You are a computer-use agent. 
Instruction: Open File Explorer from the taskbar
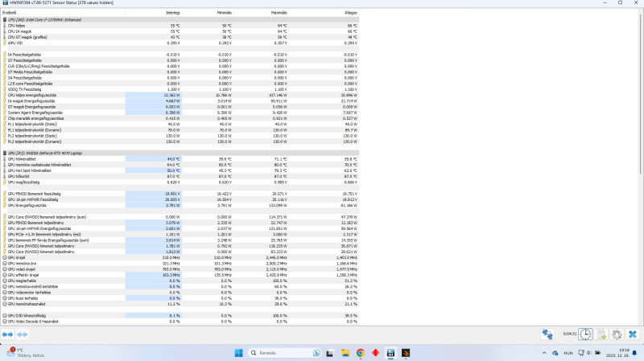coord(345,353)
